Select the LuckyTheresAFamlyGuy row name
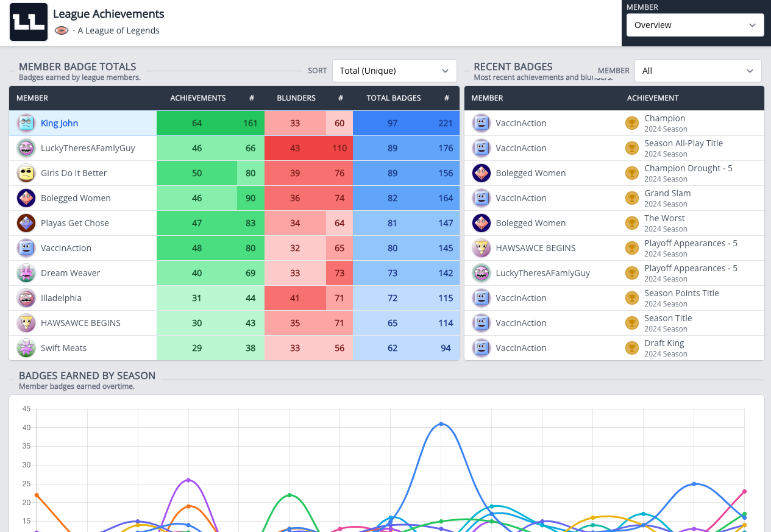771x532 pixels. (88, 148)
